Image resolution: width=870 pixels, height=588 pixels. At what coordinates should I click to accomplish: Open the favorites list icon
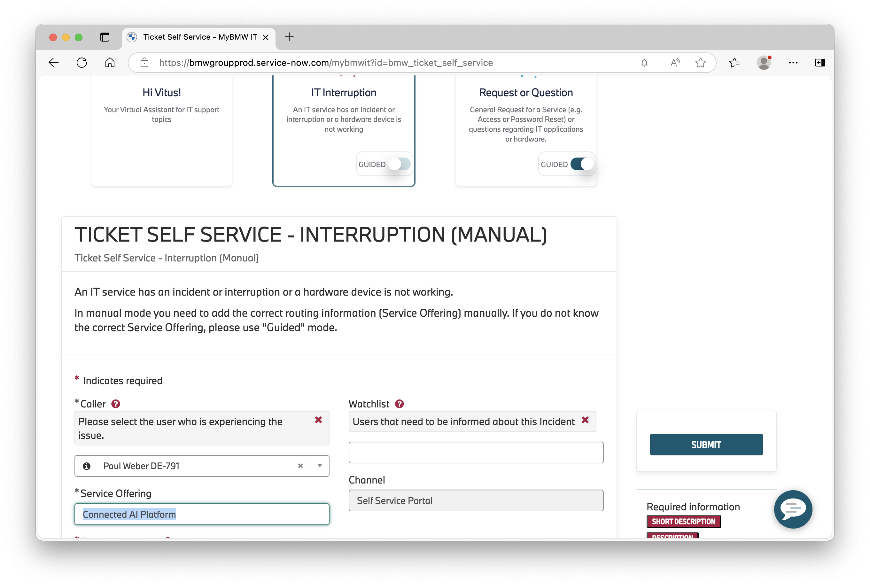(734, 63)
